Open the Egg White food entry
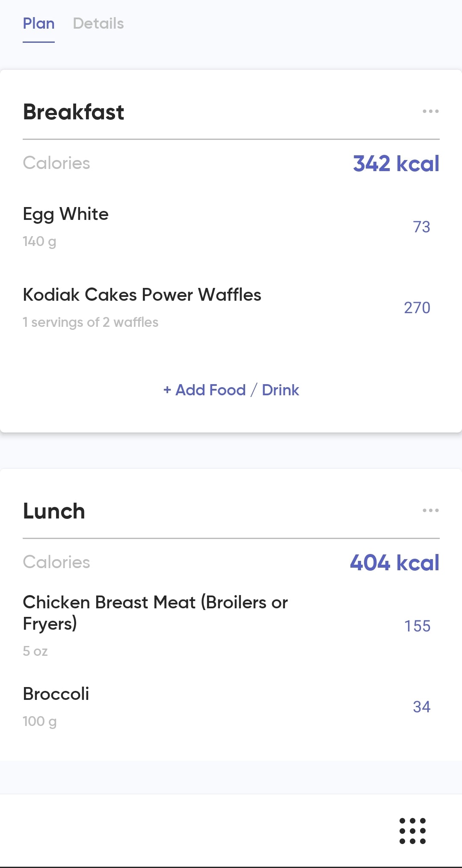This screenshot has width=462, height=868. pyautogui.click(x=65, y=214)
